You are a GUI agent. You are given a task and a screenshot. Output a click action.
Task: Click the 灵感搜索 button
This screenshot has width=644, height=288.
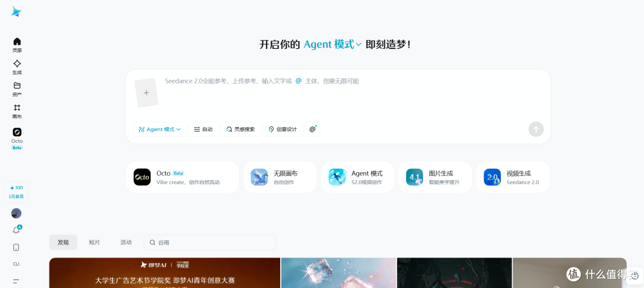(x=241, y=129)
